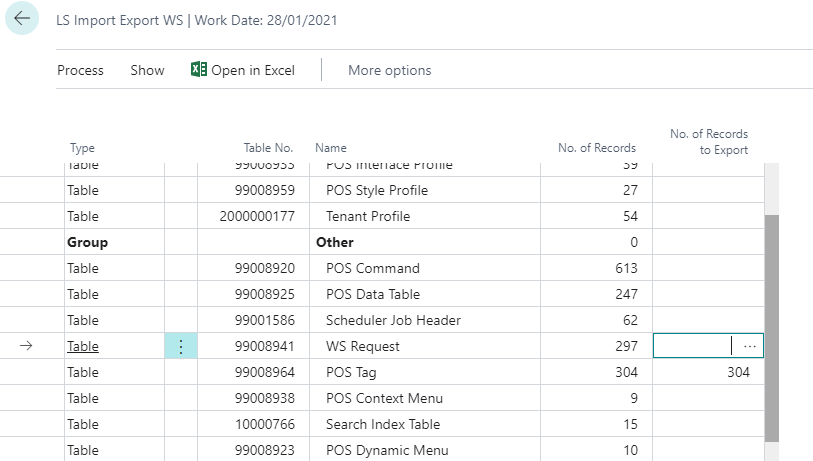Click the Name column header
This screenshot has width=813, height=461.
tap(331, 148)
